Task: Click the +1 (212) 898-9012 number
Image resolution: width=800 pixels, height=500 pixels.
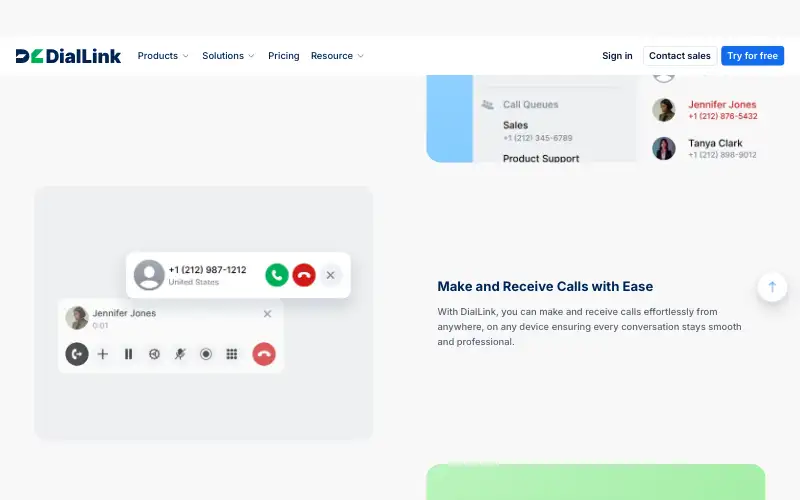Action: click(722, 155)
